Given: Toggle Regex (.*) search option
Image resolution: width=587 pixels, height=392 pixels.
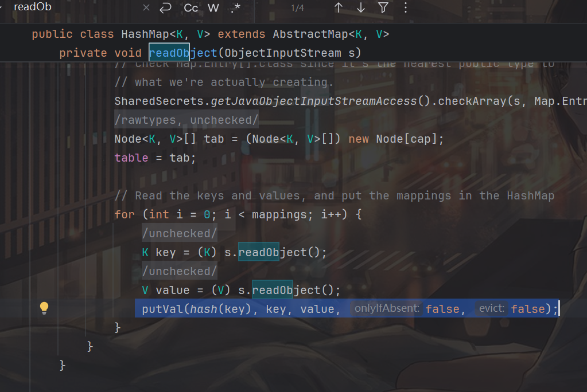Looking at the screenshot, I should pyautogui.click(x=235, y=8).
